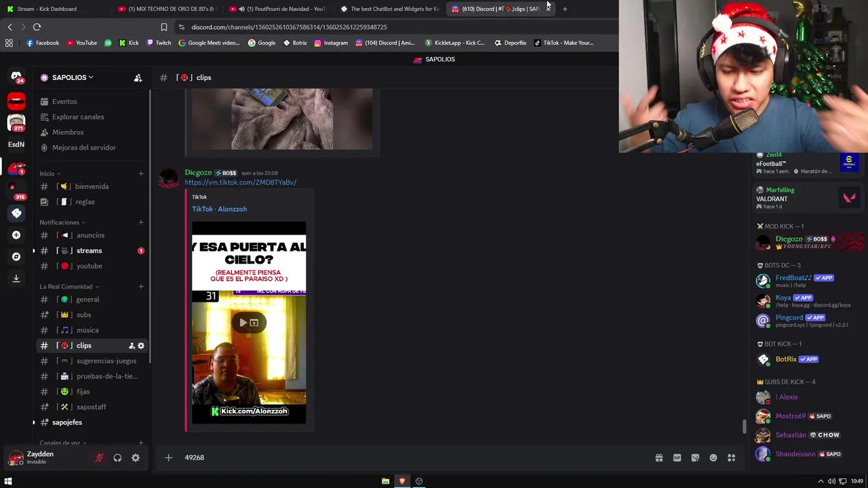Open the emoji picker icon
Screen dimensions: 868x488
(x=713, y=458)
